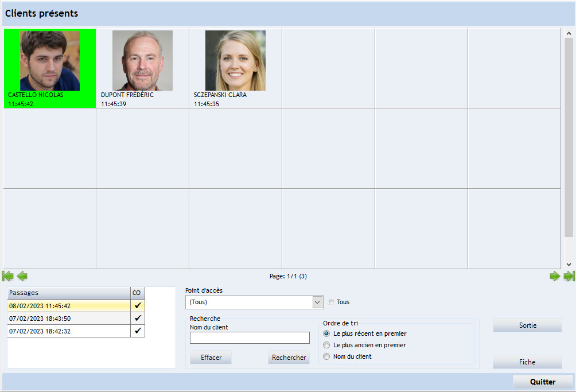Click in the Nom du client search field
The image size is (576, 392).
[x=250, y=338]
